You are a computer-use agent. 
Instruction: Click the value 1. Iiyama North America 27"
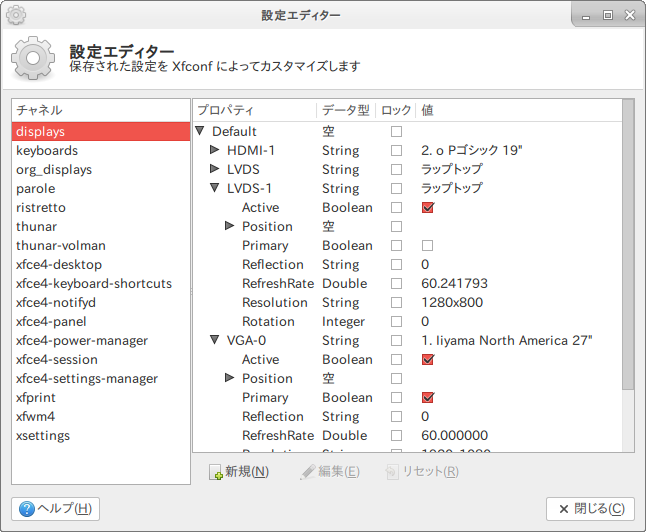(506, 340)
